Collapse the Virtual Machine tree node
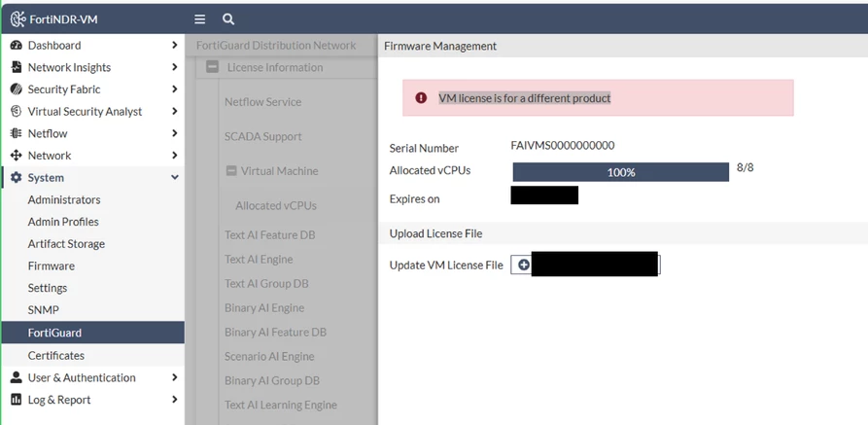The width and height of the screenshot is (868, 425). coord(231,170)
